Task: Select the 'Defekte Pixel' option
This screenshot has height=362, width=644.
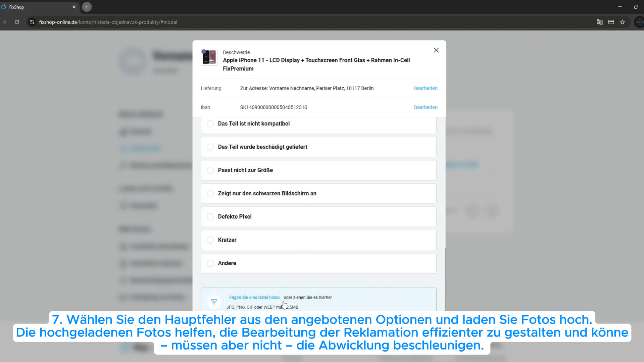Action: 210,217
